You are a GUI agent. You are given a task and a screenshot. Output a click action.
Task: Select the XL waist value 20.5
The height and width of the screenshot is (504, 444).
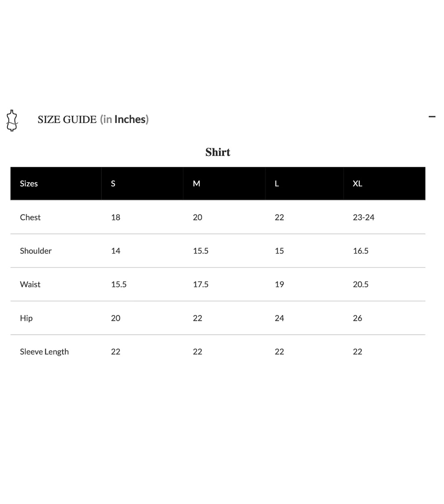point(361,284)
